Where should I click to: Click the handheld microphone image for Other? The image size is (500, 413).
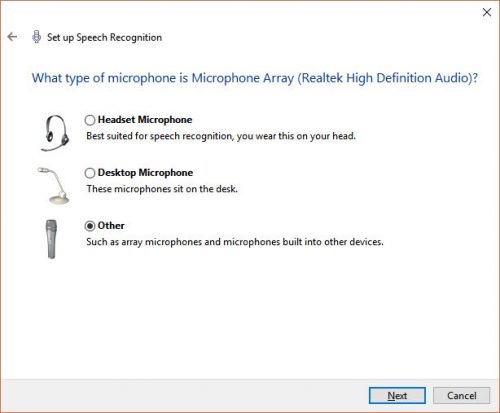coord(51,239)
